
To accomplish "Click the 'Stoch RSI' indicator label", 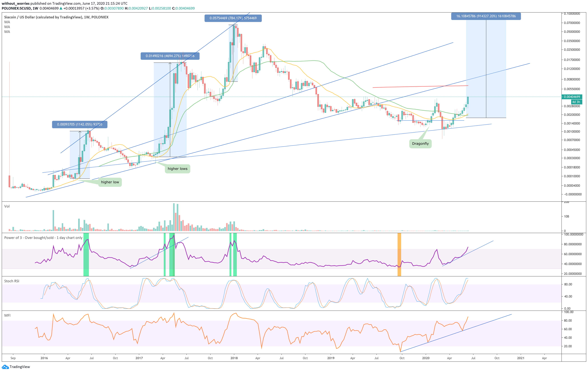I will [x=12, y=281].
